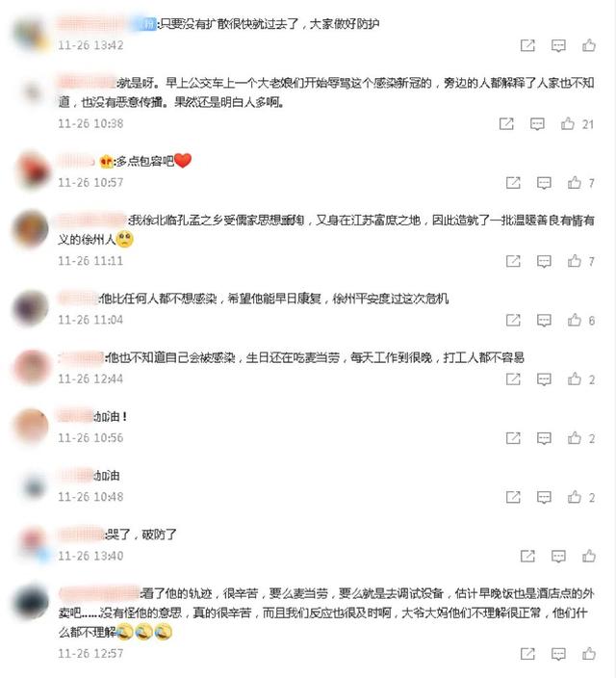Image resolution: width=616 pixels, height=678 pixels.
Task: Share the 12:57 comment about 轨迹
Action: pos(527,654)
